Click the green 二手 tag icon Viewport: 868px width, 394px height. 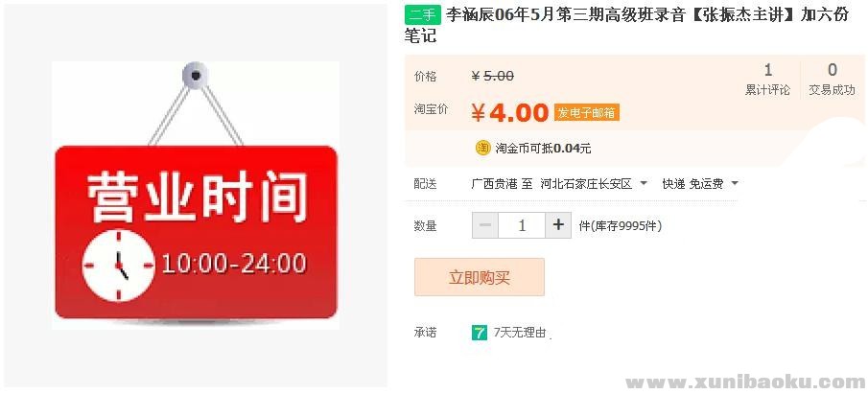click(422, 15)
